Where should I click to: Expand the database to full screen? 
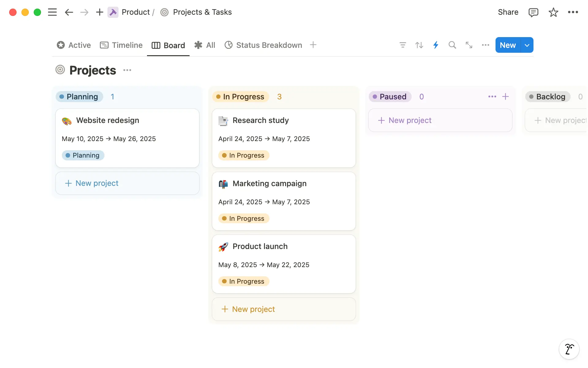469,45
